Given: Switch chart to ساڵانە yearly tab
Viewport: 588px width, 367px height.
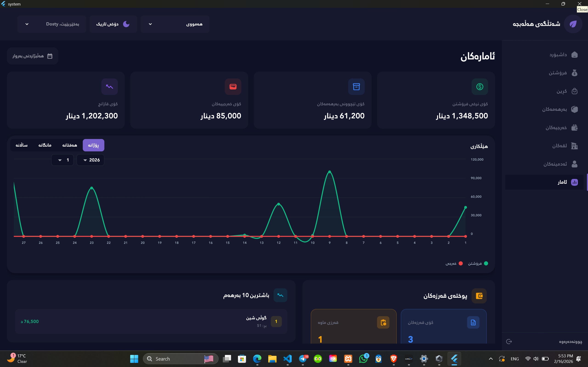Looking at the screenshot, I should (22, 145).
